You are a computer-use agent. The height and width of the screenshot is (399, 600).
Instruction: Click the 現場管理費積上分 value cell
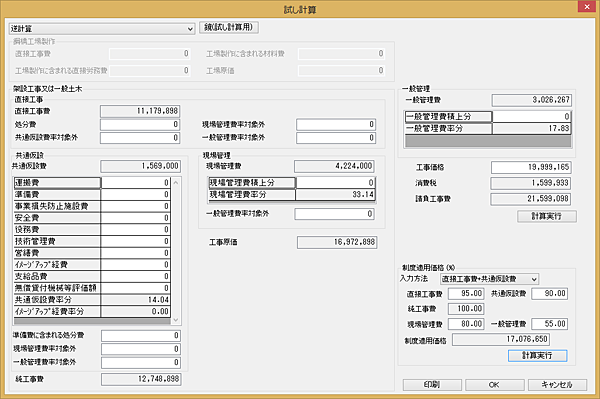pos(335,183)
